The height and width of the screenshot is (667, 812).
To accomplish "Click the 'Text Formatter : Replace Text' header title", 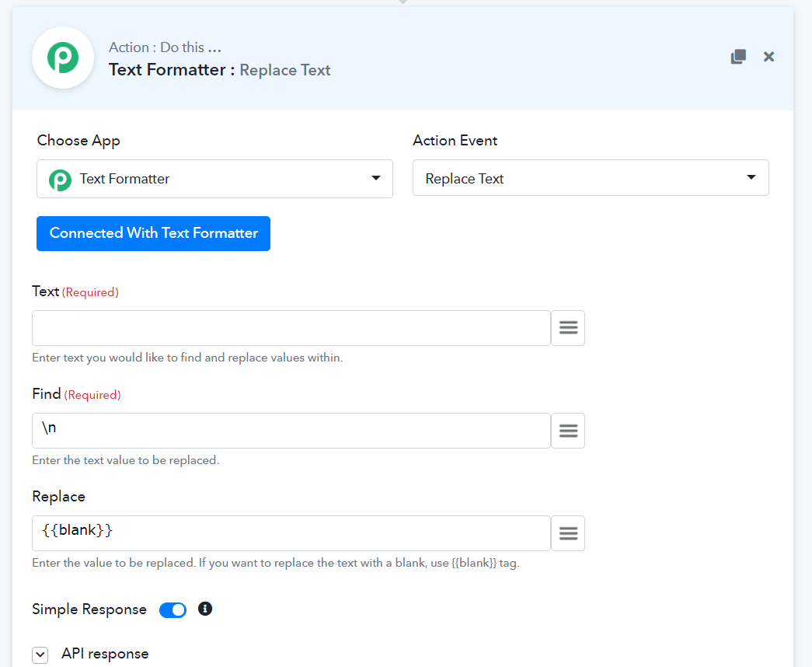I will pos(220,70).
